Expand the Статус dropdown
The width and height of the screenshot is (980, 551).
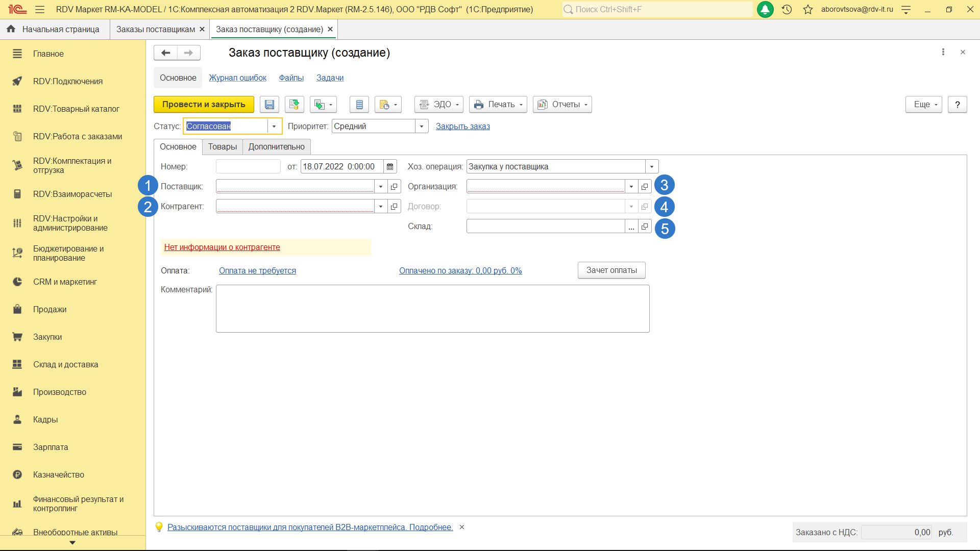click(x=274, y=127)
